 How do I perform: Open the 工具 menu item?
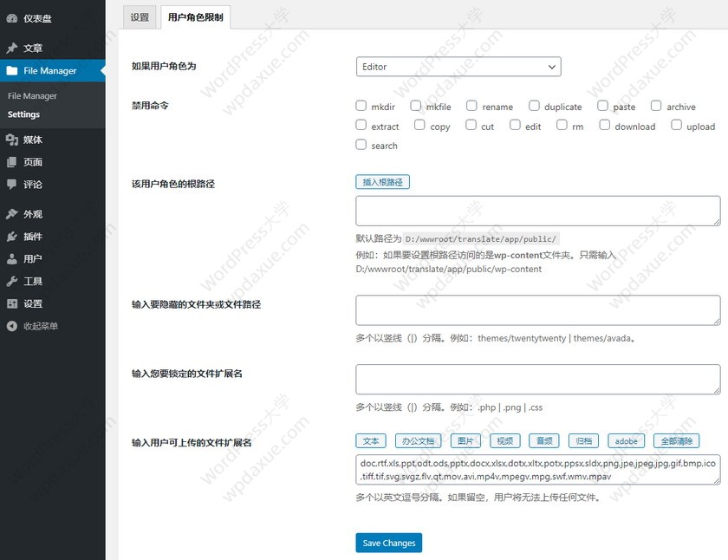click(53, 281)
